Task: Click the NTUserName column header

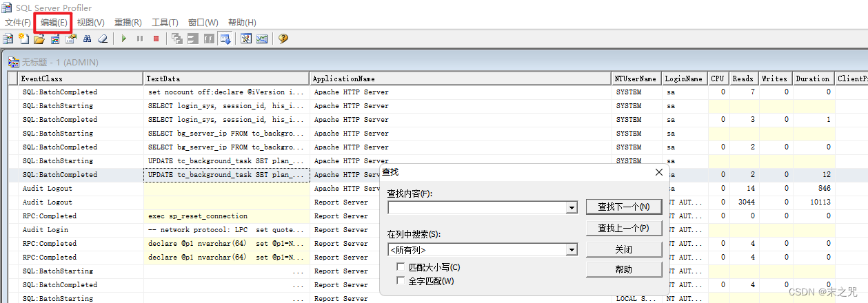Action: (638, 79)
